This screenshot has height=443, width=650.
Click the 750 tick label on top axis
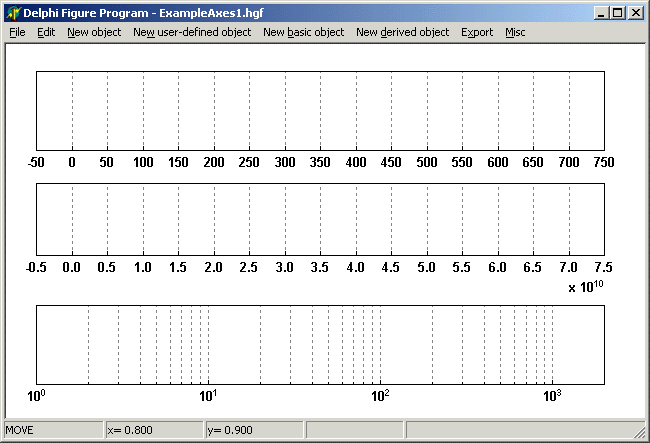pos(604,162)
